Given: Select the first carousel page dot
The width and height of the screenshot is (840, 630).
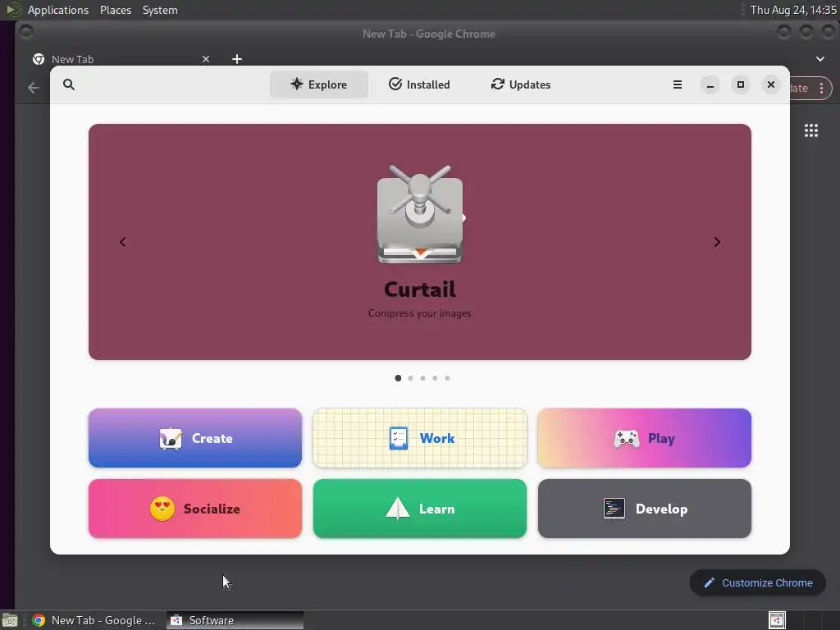Looking at the screenshot, I should pos(398,378).
